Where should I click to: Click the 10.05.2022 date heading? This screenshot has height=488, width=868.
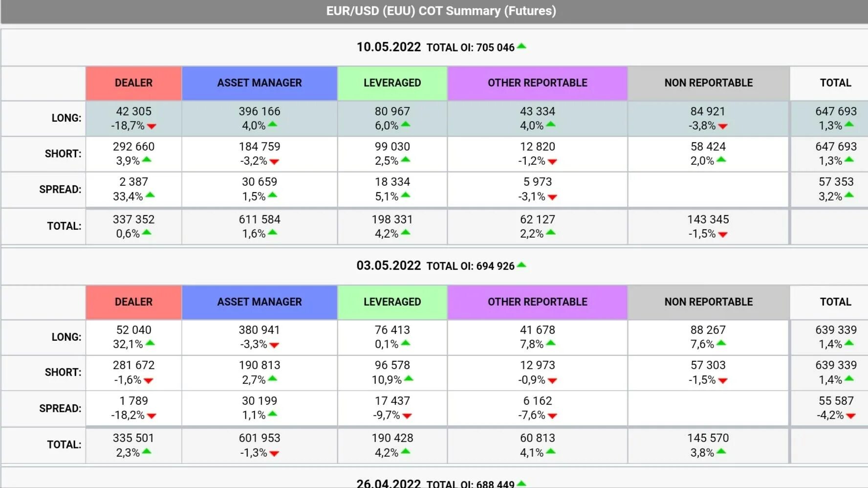pyautogui.click(x=389, y=47)
